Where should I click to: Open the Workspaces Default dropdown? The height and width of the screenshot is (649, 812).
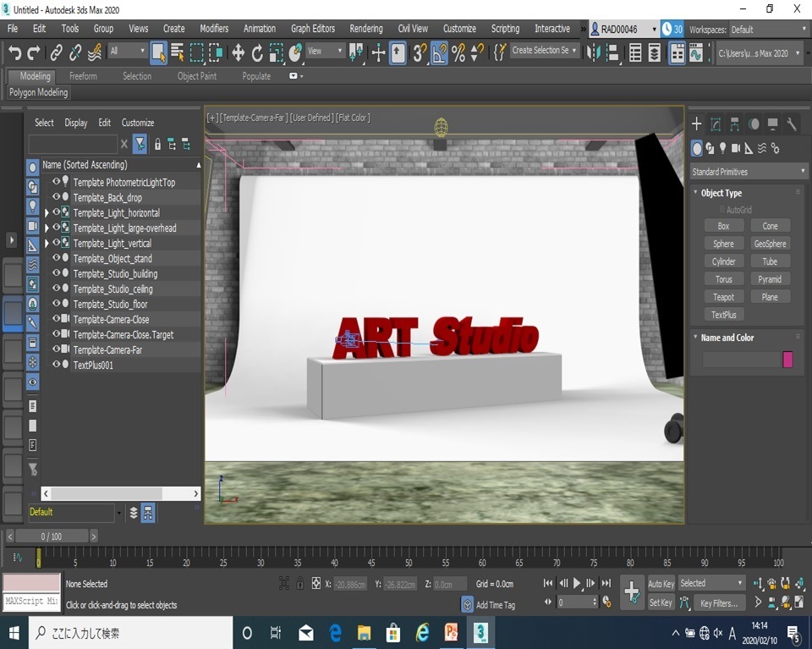tap(767, 30)
